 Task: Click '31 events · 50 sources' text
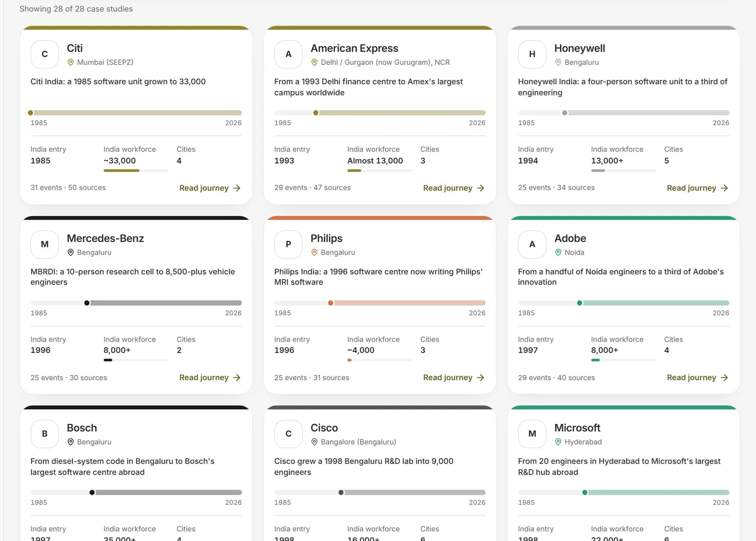click(x=68, y=188)
